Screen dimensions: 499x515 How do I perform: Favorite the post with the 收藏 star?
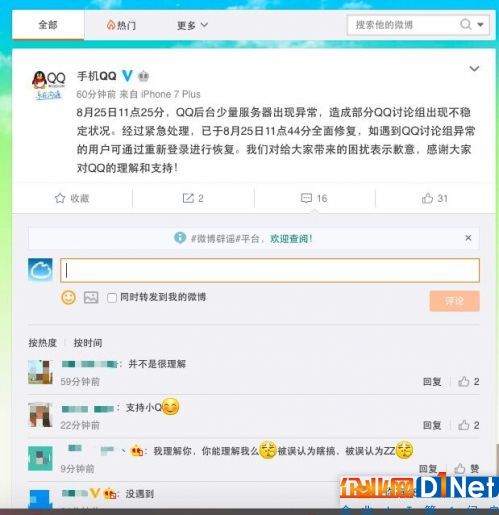click(x=72, y=198)
